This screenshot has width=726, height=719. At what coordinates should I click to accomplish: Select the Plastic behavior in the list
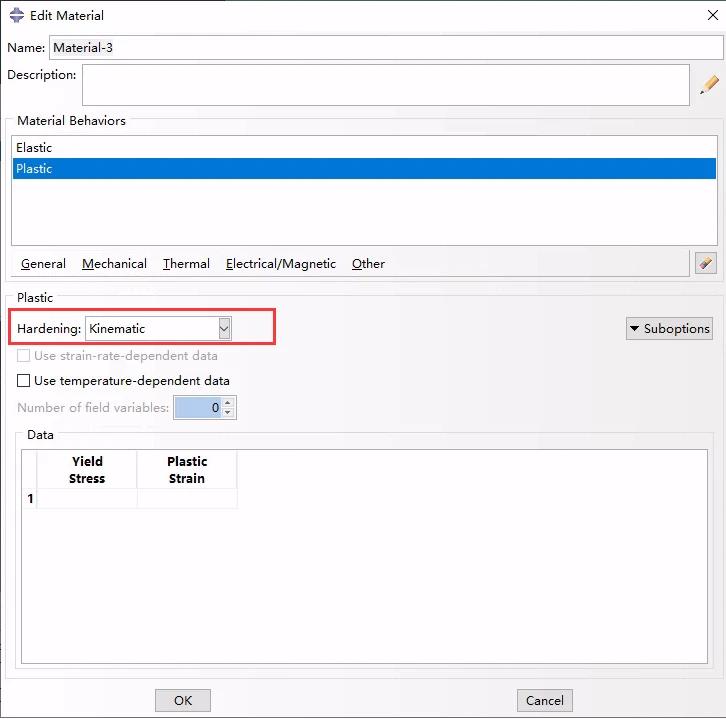coord(364,169)
